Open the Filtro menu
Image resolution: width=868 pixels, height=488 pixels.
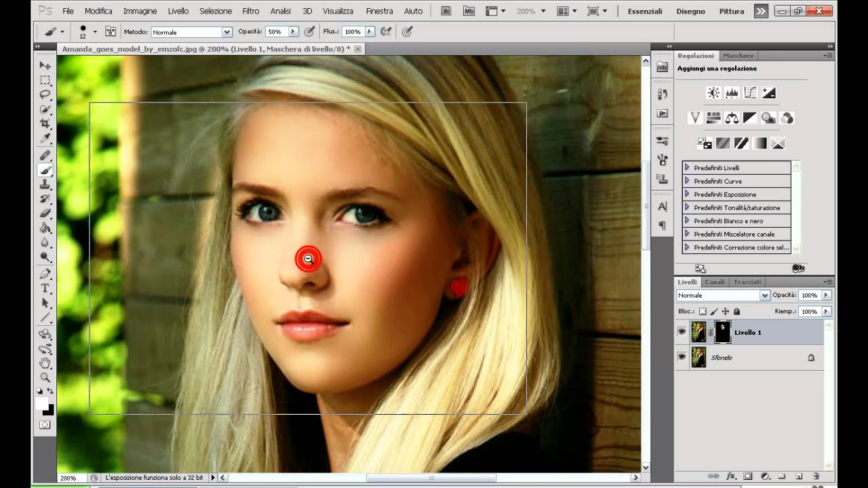(251, 11)
